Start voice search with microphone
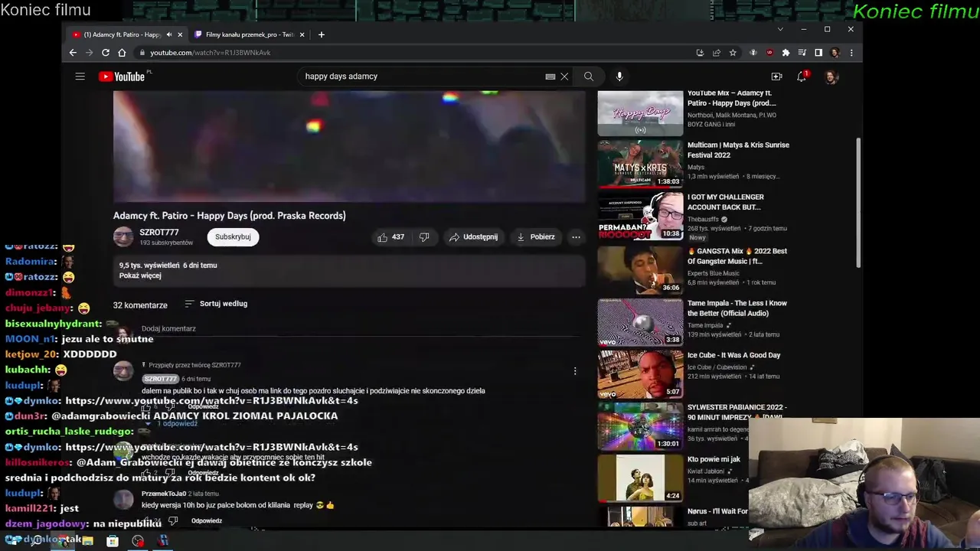The height and width of the screenshot is (551, 980). (619, 77)
